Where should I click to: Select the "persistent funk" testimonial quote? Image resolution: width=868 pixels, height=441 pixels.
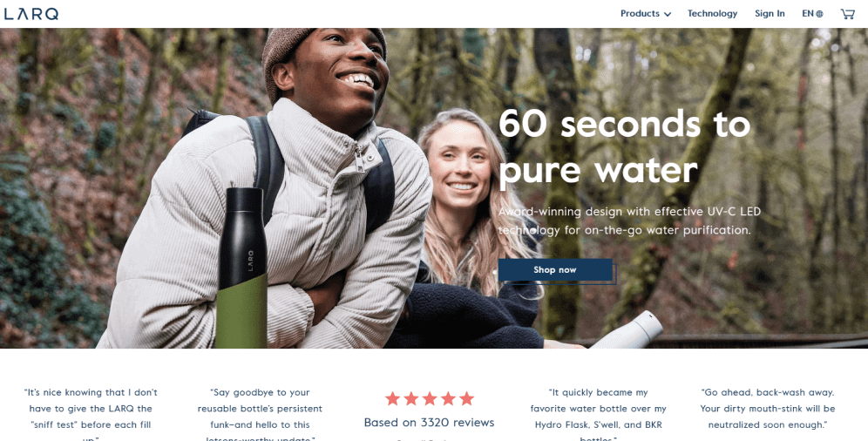(260, 415)
